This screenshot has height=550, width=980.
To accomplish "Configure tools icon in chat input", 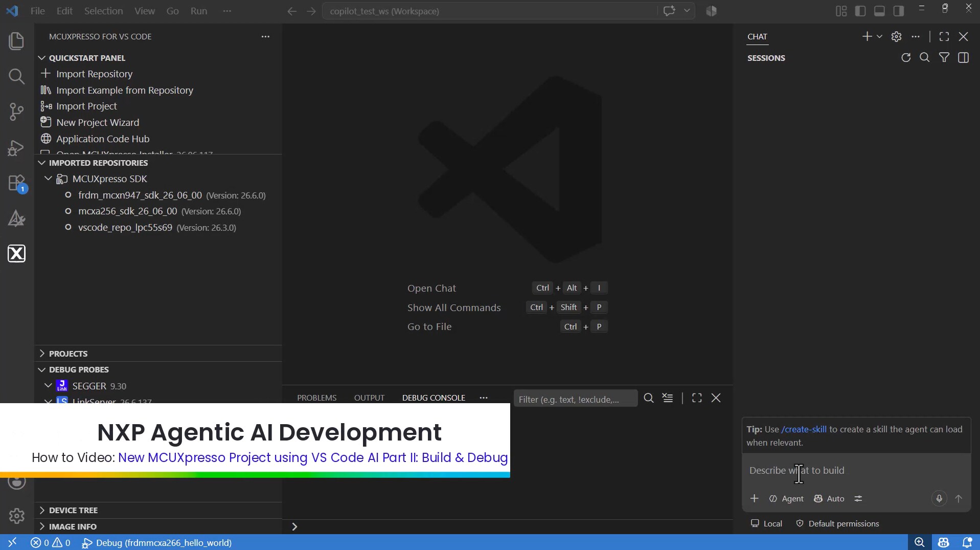I will (858, 498).
